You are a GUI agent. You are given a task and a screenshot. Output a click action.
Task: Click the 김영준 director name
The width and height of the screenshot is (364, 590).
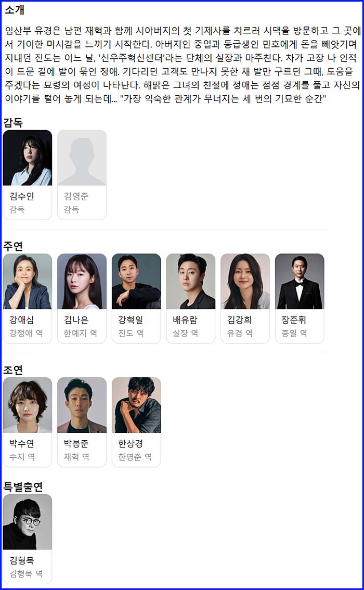click(76, 197)
